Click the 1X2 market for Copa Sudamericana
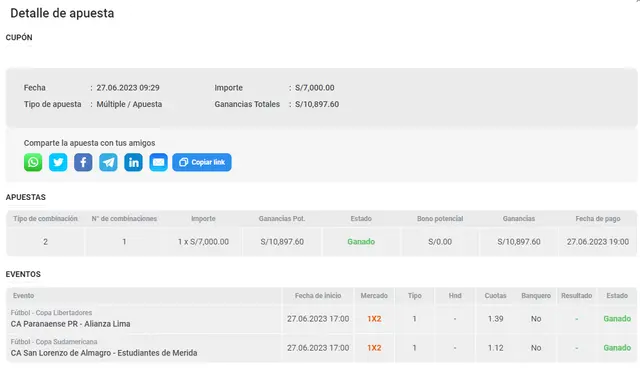640x369 pixels. pos(374,348)
